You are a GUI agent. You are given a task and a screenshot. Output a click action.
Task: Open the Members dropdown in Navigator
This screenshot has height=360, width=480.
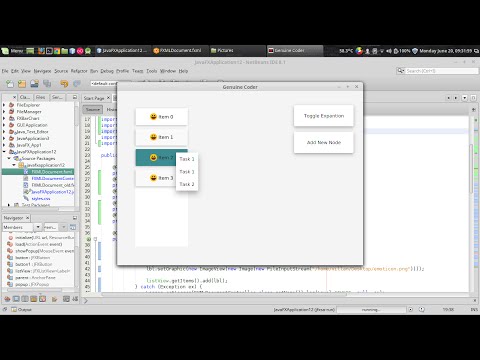38,227
